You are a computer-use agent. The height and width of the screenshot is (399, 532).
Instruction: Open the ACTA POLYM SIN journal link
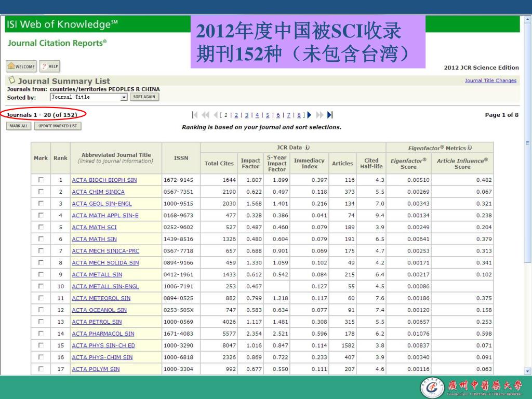(96, 369)
